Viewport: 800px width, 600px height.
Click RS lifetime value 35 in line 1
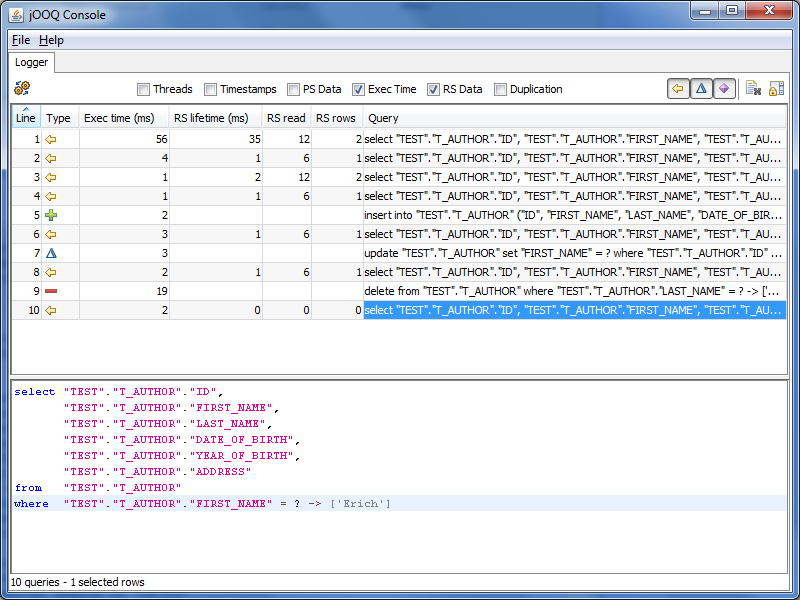pos(255,139)
